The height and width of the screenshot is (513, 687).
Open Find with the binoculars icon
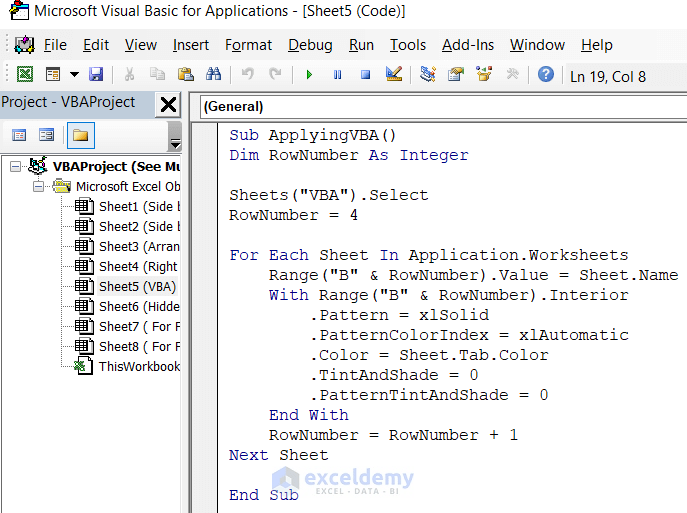[213, 74]
